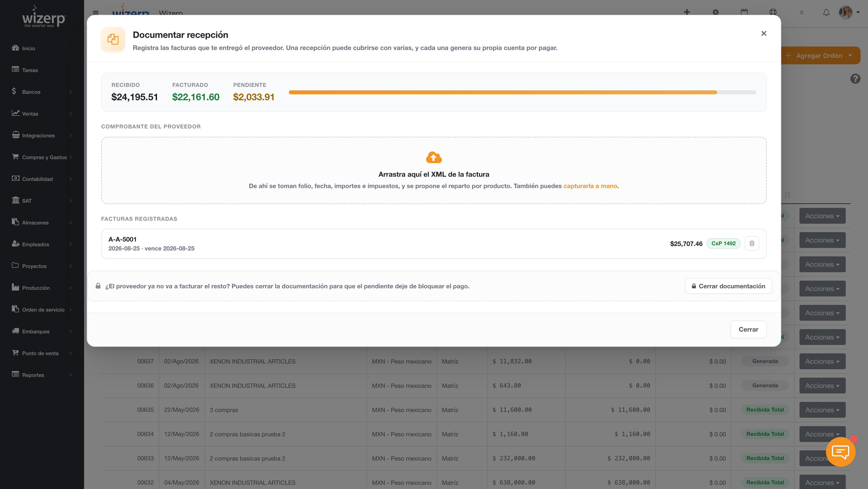The image size is (868, 489).
Task: Click the Embarques truck icon
Action: (x=16, y=331)
